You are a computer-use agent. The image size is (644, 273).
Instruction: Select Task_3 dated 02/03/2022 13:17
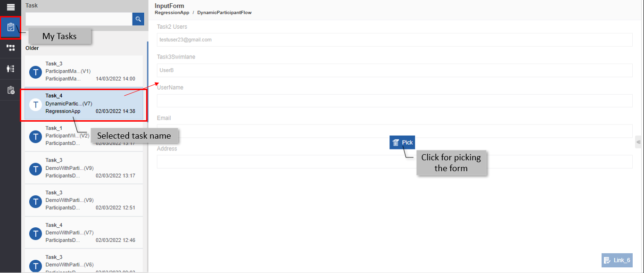tap(84, 167)
